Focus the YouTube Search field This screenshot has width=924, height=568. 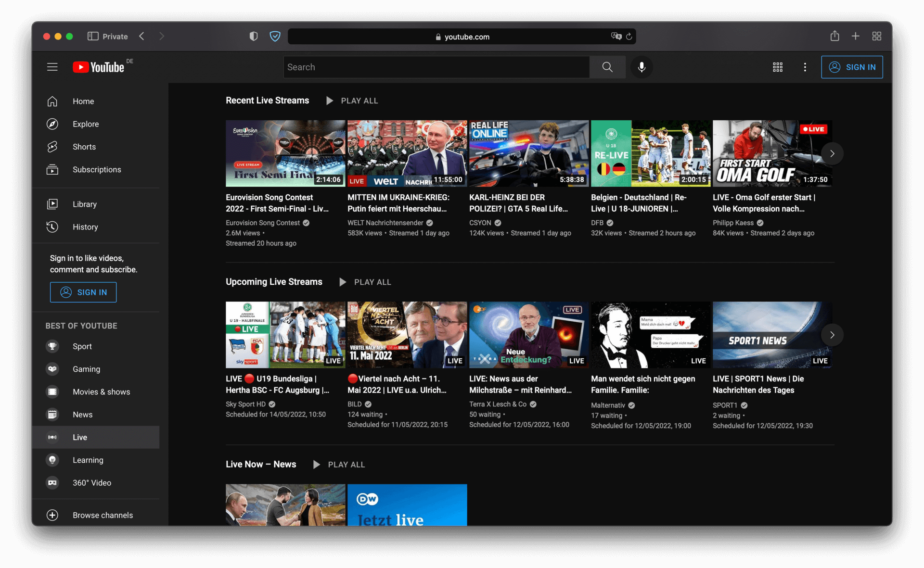point(436,67)
